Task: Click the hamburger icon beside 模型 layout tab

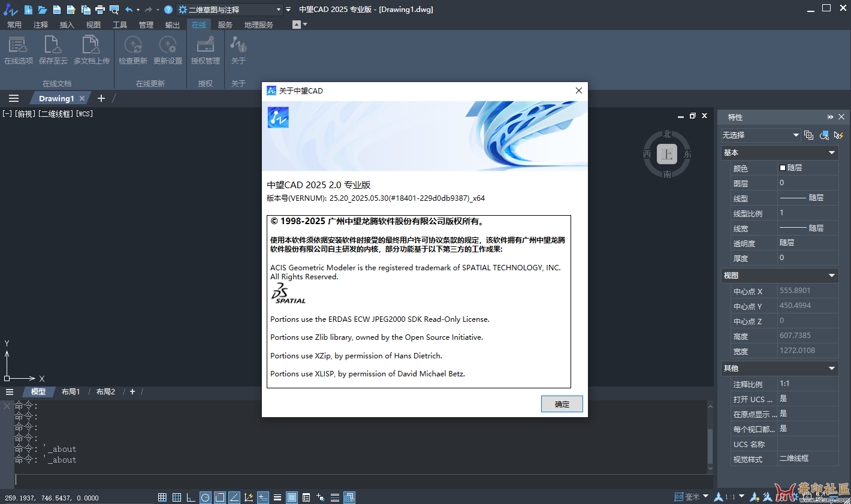Action: [10, 391]
